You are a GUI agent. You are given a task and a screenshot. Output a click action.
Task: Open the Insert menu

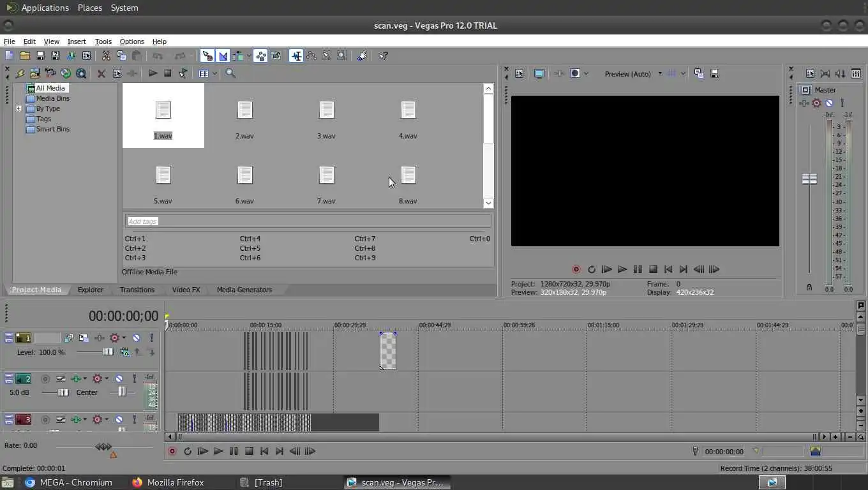coord(77,41)
